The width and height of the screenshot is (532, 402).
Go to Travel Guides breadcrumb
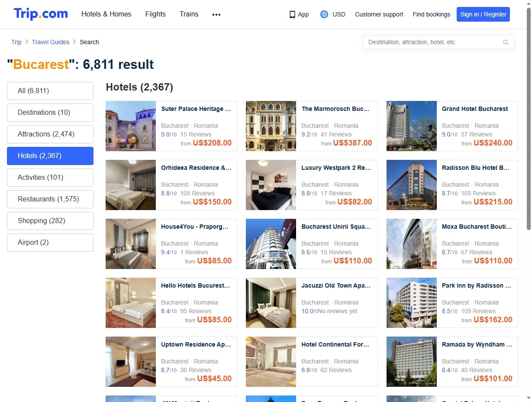point(51,42)
